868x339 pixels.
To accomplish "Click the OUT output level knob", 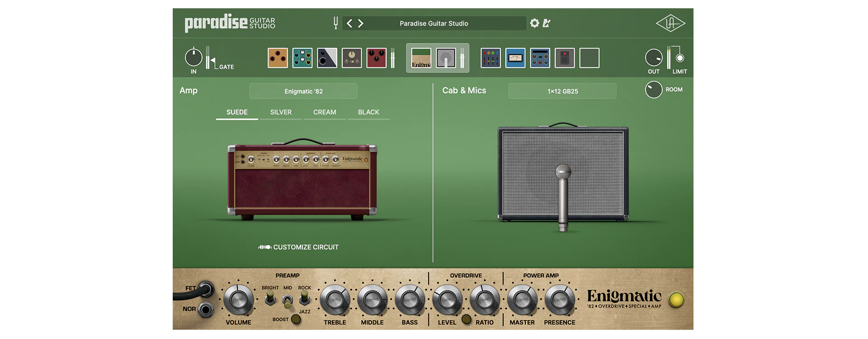I will pyautogui.click(x=654, y=58).
